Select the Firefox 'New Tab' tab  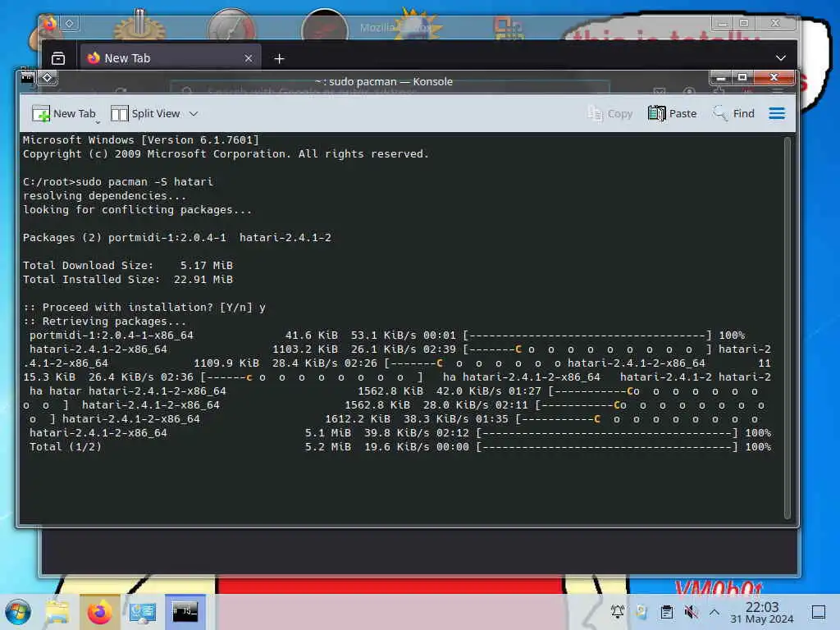(x=171, y=58)
